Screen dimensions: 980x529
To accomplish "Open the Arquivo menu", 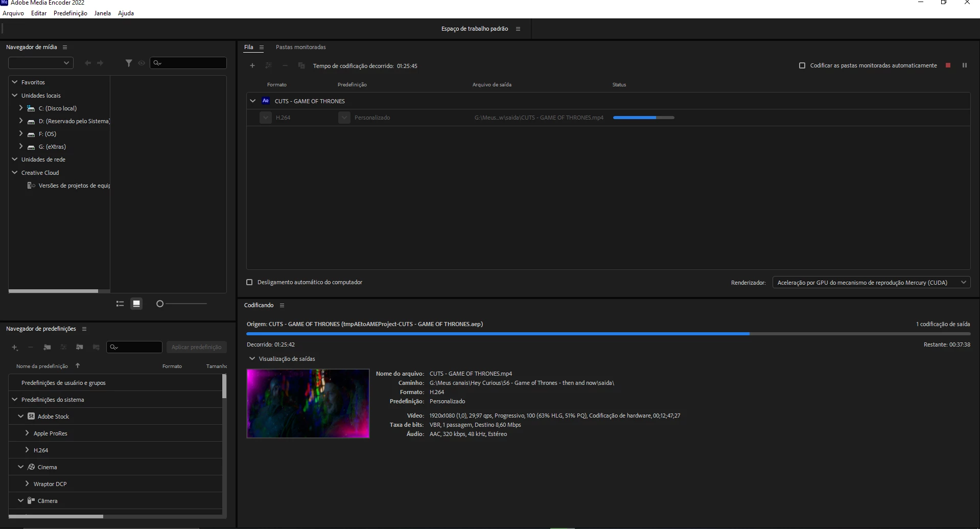I will tap(13, 13).
